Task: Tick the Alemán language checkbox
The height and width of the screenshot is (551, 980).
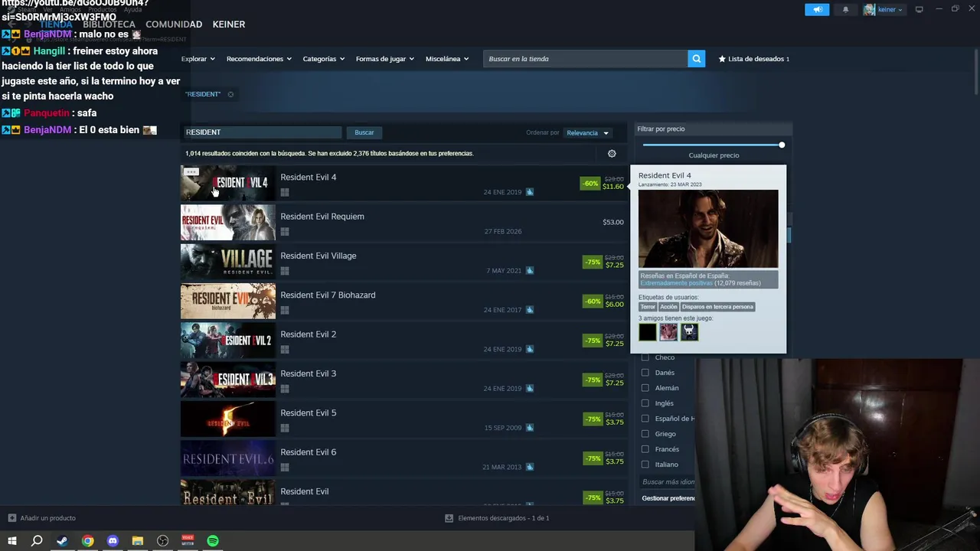Action: 645,388
